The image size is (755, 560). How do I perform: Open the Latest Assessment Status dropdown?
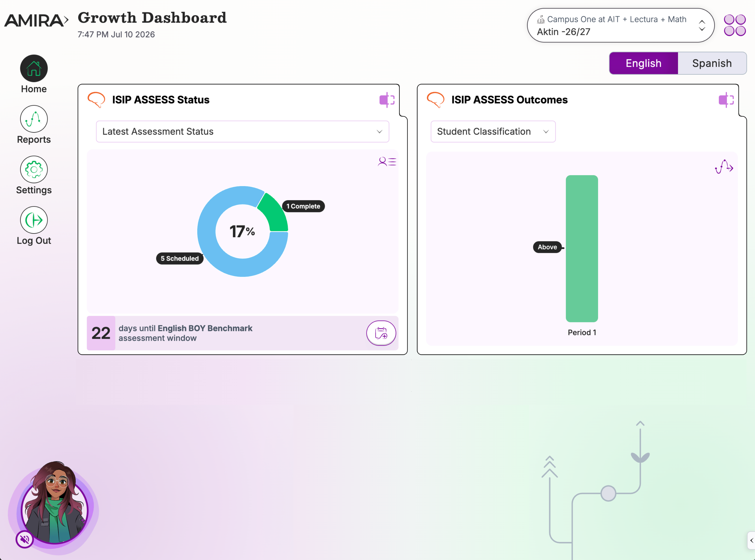[243, 131]
